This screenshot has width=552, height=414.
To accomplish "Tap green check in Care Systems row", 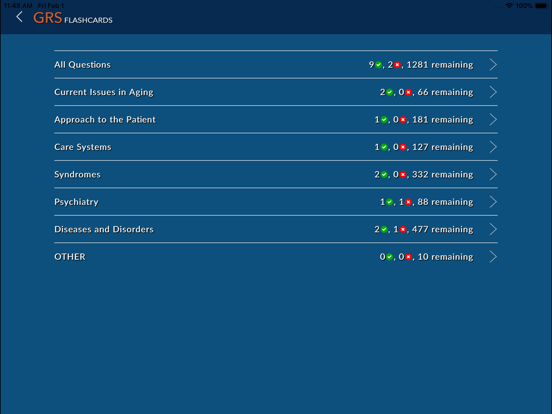I will [384, 147].
